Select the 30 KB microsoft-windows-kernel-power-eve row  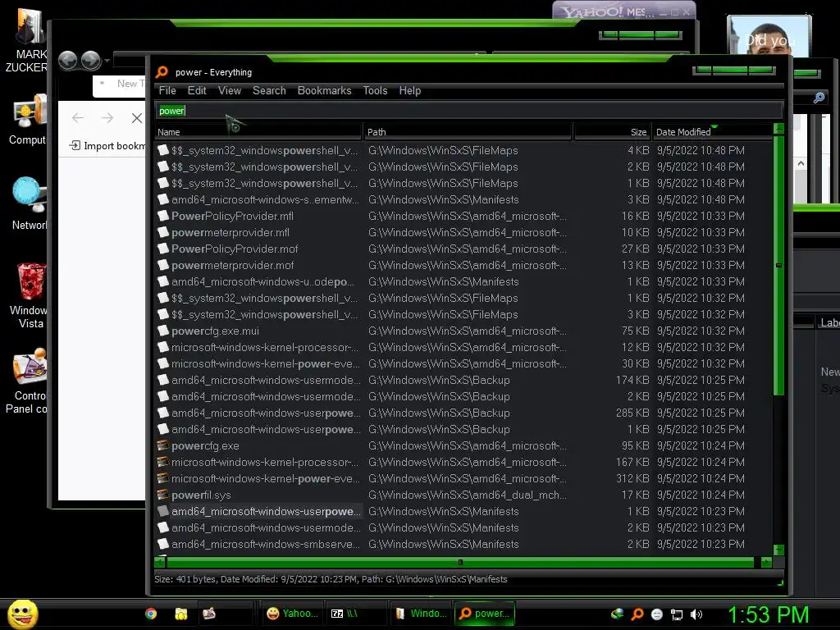coord(464,363)
